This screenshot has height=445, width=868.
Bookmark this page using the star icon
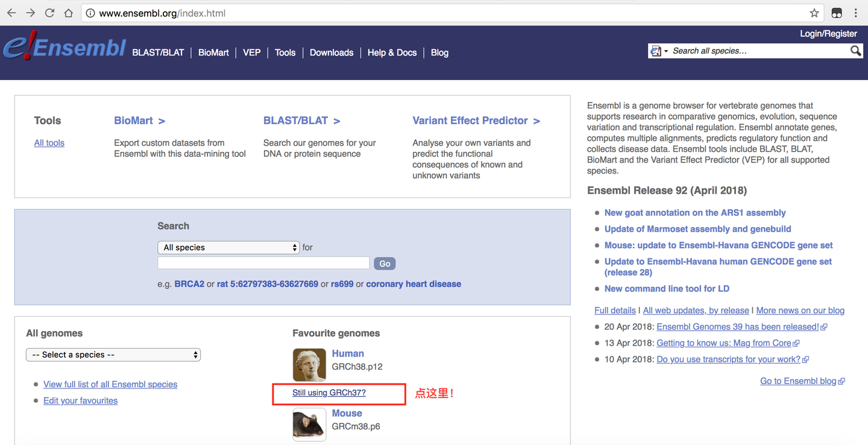tap(814, 13)
